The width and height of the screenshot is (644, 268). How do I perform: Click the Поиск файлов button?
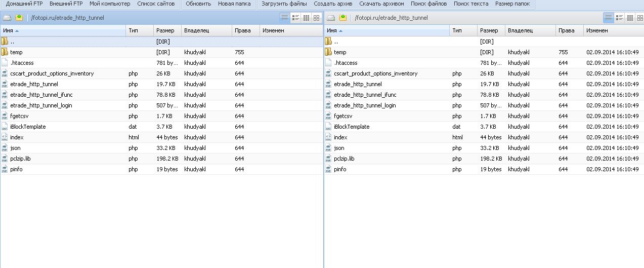coord(429,4)
